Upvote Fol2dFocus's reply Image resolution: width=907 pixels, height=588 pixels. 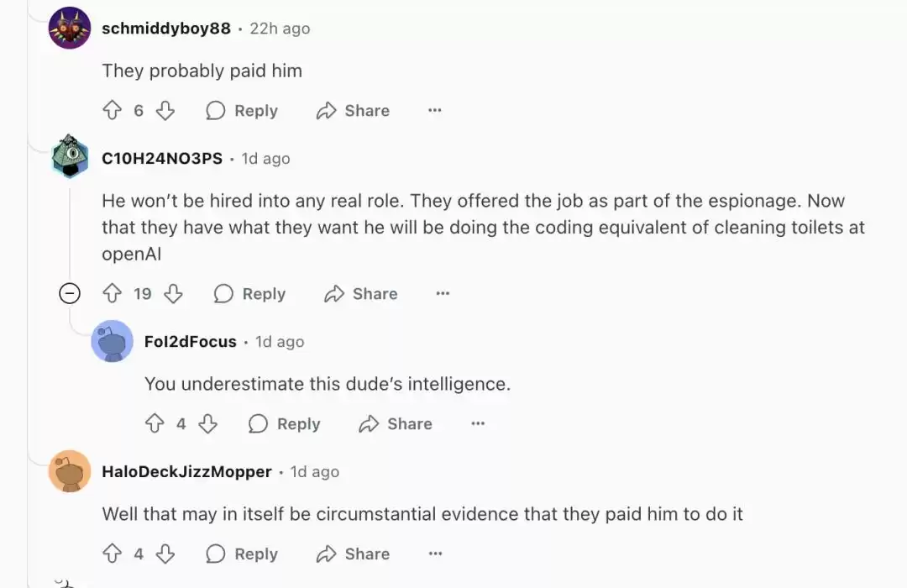tap(155, 424)
